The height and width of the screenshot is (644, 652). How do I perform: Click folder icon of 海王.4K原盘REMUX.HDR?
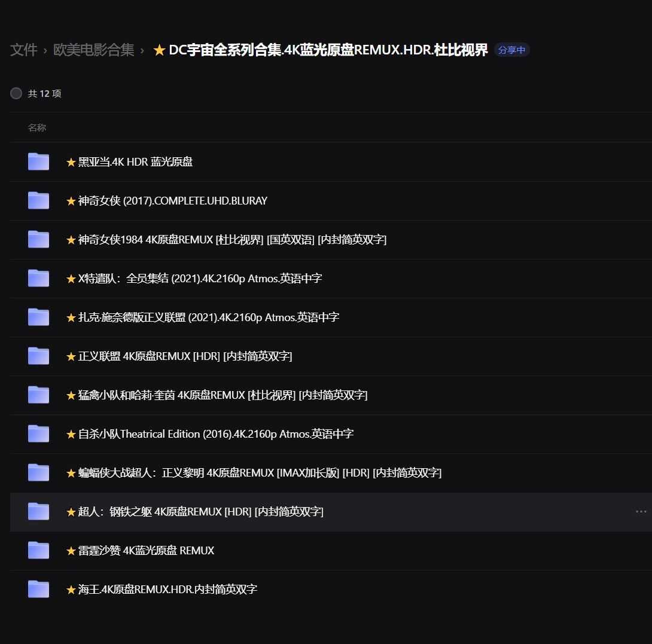click(38, 589)
